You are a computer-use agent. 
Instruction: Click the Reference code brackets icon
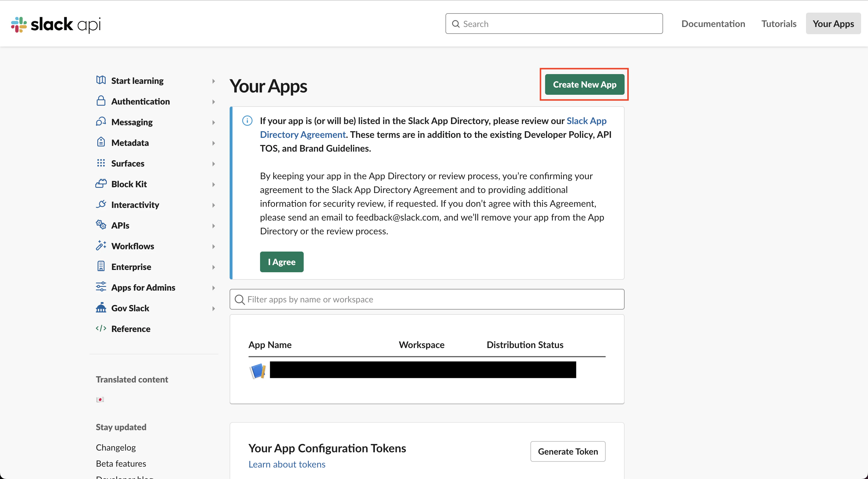click(101, 328)
